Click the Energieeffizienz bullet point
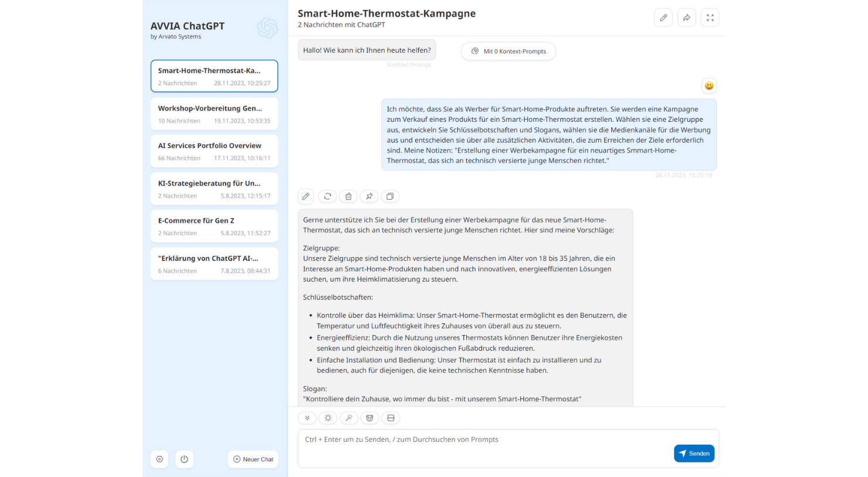The width and height of the screenshot is (868, 477). [x=469, y=343]
